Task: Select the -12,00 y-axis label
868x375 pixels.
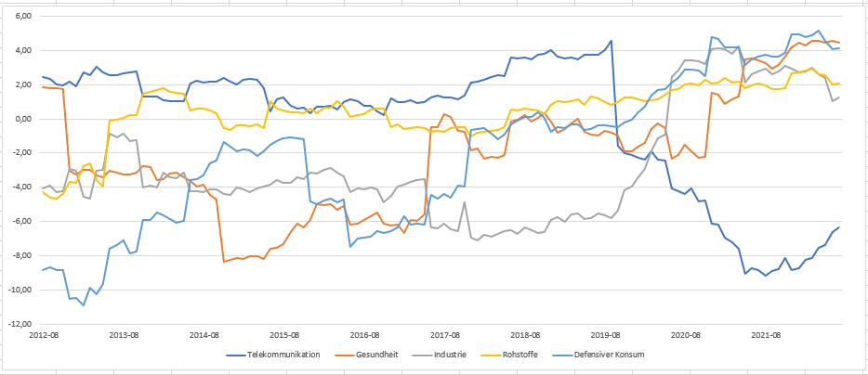Action: pos(19,324)
